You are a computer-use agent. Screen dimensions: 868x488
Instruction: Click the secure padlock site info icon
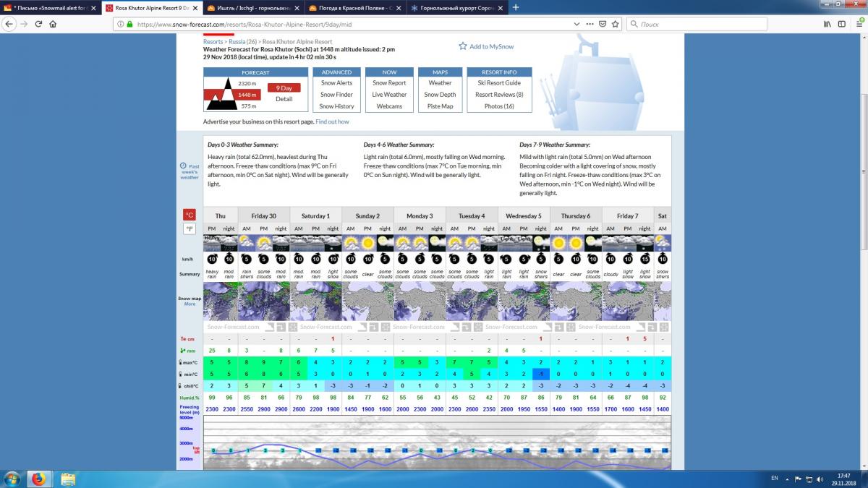pyautogui.click(x=129, y=24)
